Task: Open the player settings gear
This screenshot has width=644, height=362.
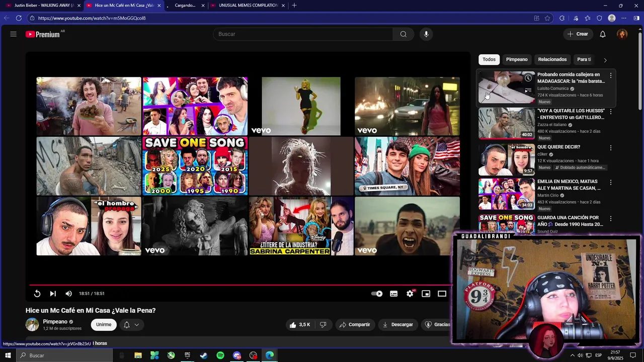Action: point(410,294)
